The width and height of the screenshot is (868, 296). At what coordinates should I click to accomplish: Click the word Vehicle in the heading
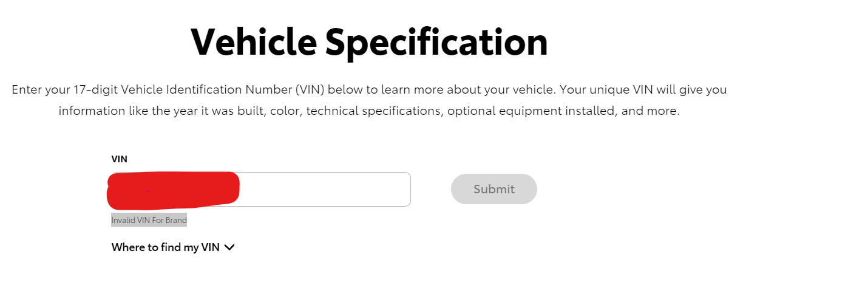253,42
